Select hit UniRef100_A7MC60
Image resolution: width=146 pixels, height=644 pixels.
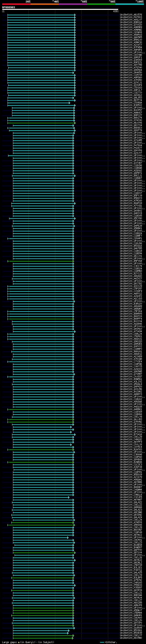(131, 201)
